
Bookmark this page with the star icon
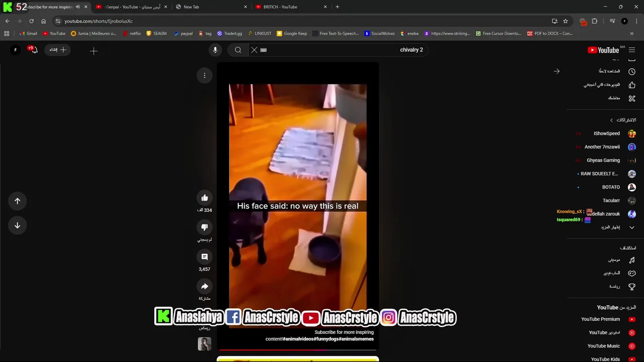pyautogui.click(x=566, y=21)
